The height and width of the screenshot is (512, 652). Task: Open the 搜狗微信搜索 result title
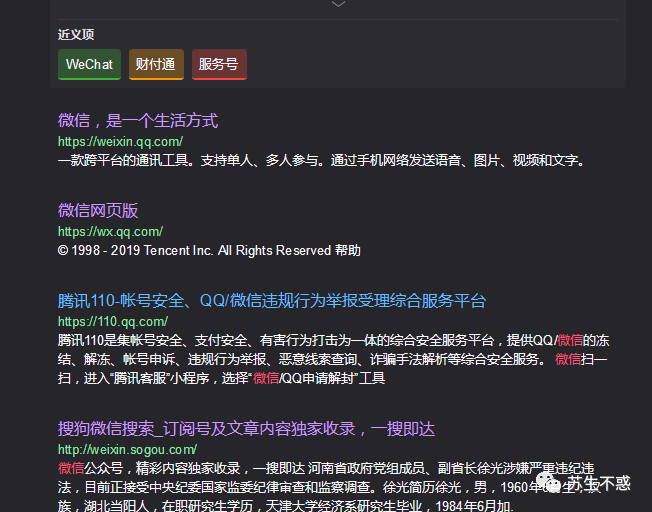tap(246, 429)
